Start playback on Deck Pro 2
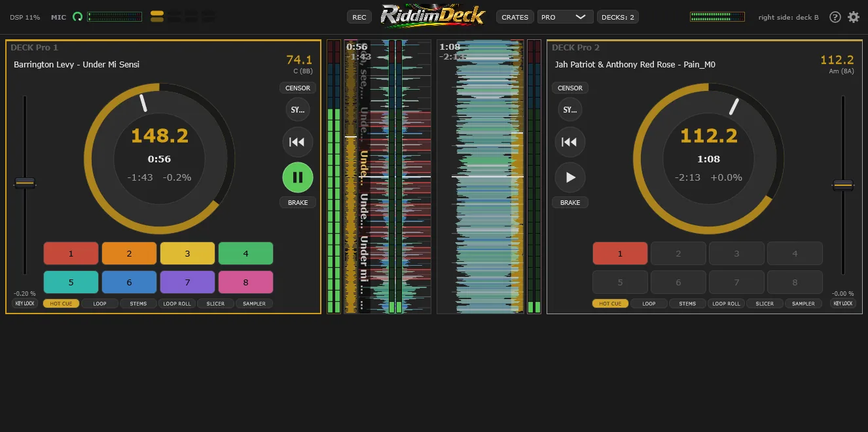 pyautogui.click(x=570, y=177)
